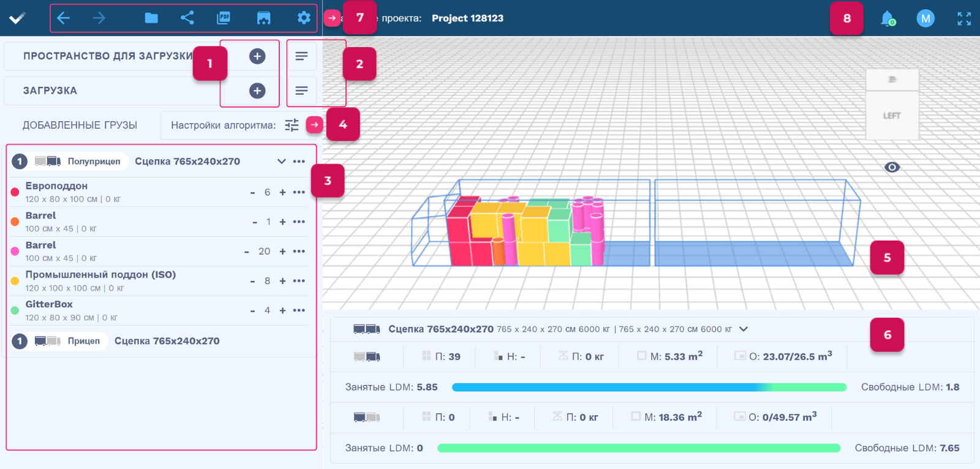Image resolution: width=980 pixels, height=469 pixels.
Task: Add a new loading space with plus
Action: click(x=257, y=56)
